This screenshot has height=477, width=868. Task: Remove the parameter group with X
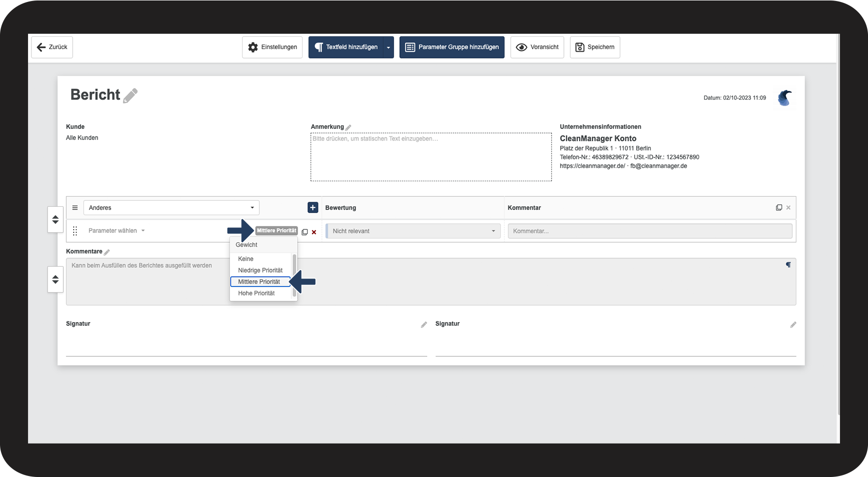[788, 208]
